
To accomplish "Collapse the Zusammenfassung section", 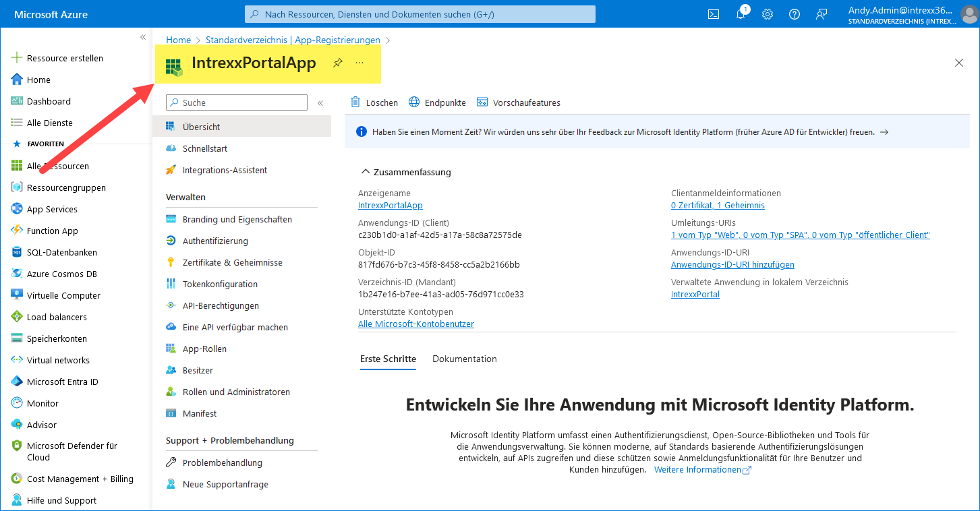I will pyautogui.click(x=366, y=172).
